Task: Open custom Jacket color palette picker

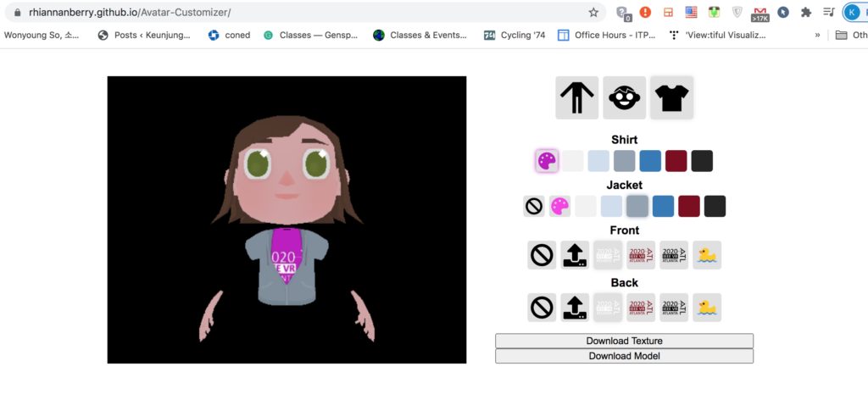Action: pyautogui.click(x=559, y=206)
